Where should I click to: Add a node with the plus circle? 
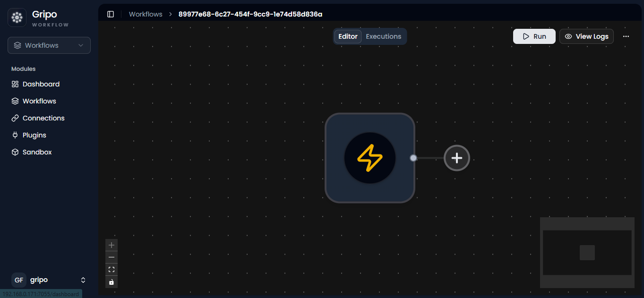point(457,158)
